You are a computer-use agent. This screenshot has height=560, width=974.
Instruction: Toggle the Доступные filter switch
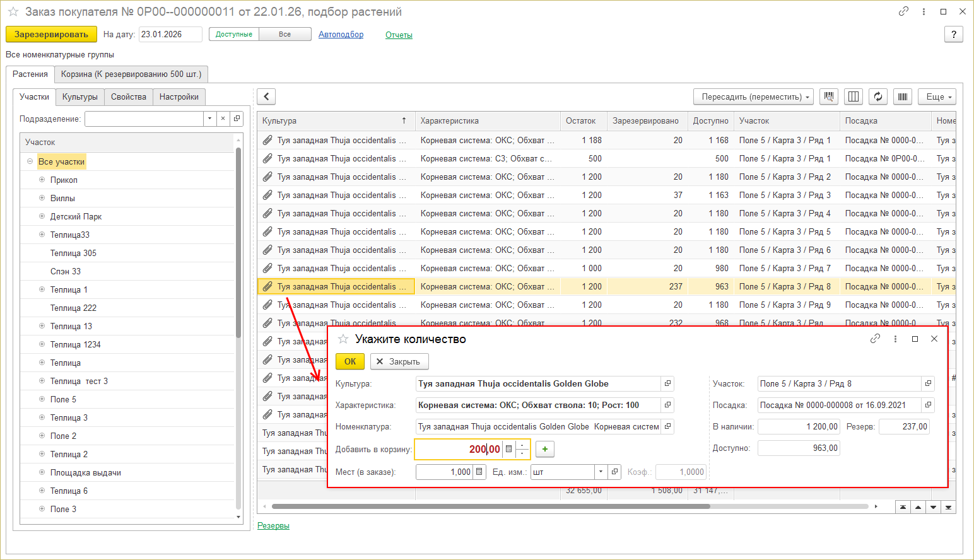point(234,35)
